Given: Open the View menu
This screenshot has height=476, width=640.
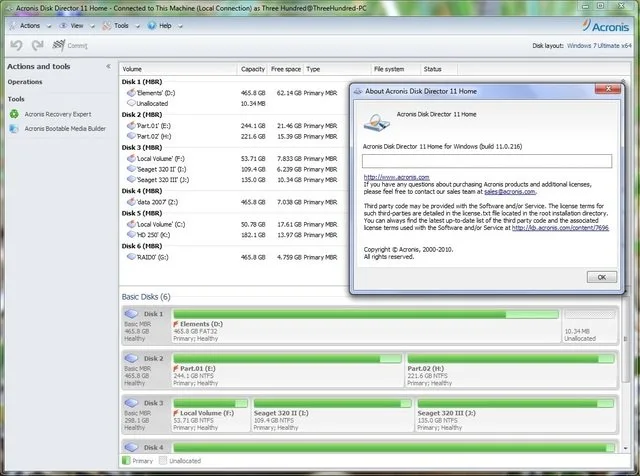Looking at the screenshot, I should (77, 25).
